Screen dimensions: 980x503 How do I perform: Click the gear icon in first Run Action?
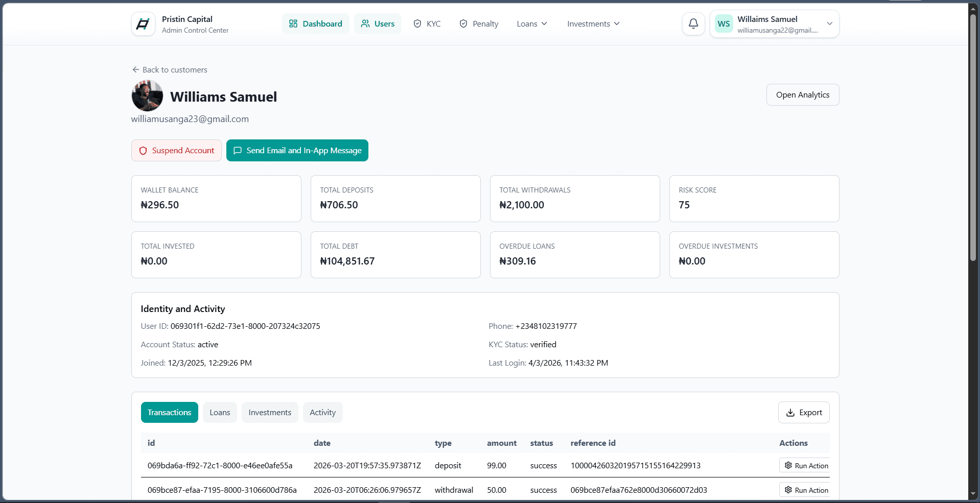click(788, 465)
